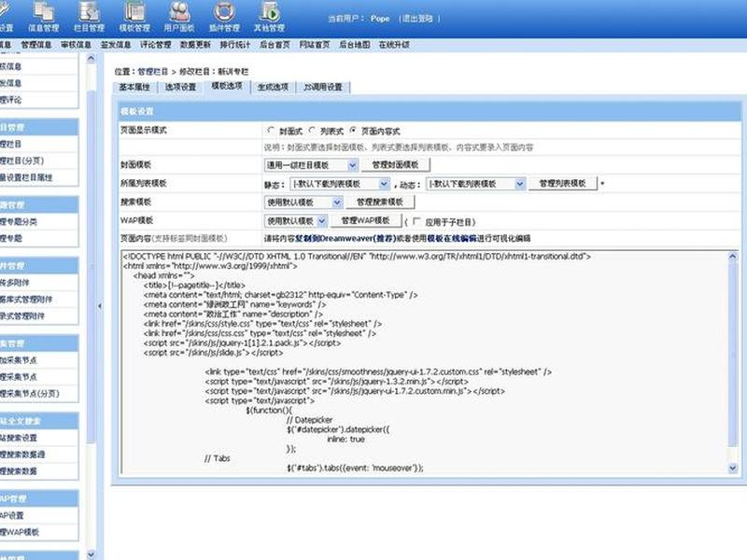Click sidebar scrollbar down arrow
Viewport: 747px width, 560px height.
[x=91, y=554]
